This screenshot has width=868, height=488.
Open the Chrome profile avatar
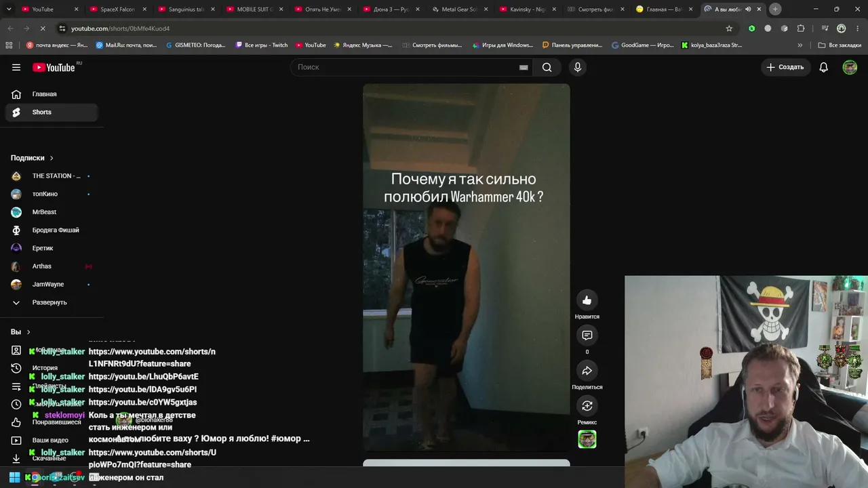[842, 28]
